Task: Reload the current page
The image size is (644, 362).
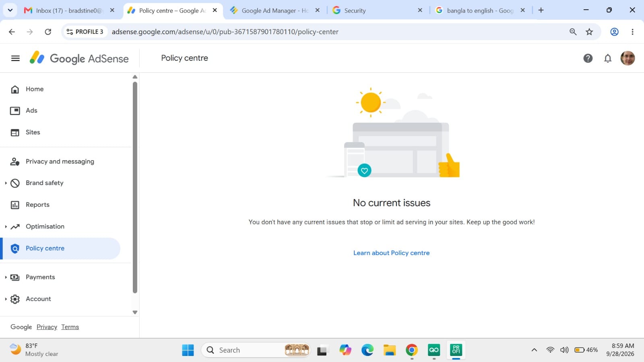Action: point(48,32)
